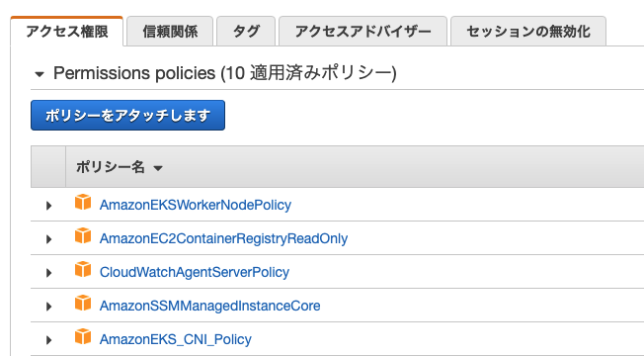Click the AmazonSSMManagedInstanceCore orange box icon

(83, 304)
